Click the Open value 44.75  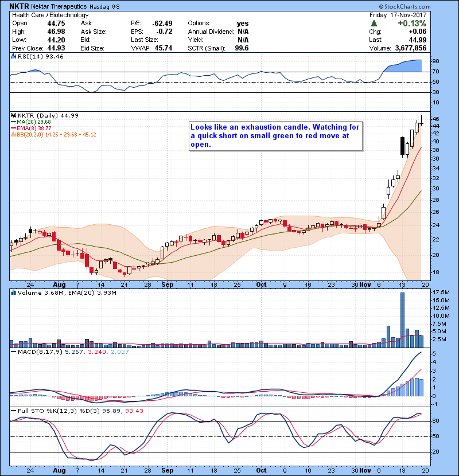pyautogui.click(x=56, y=24)
